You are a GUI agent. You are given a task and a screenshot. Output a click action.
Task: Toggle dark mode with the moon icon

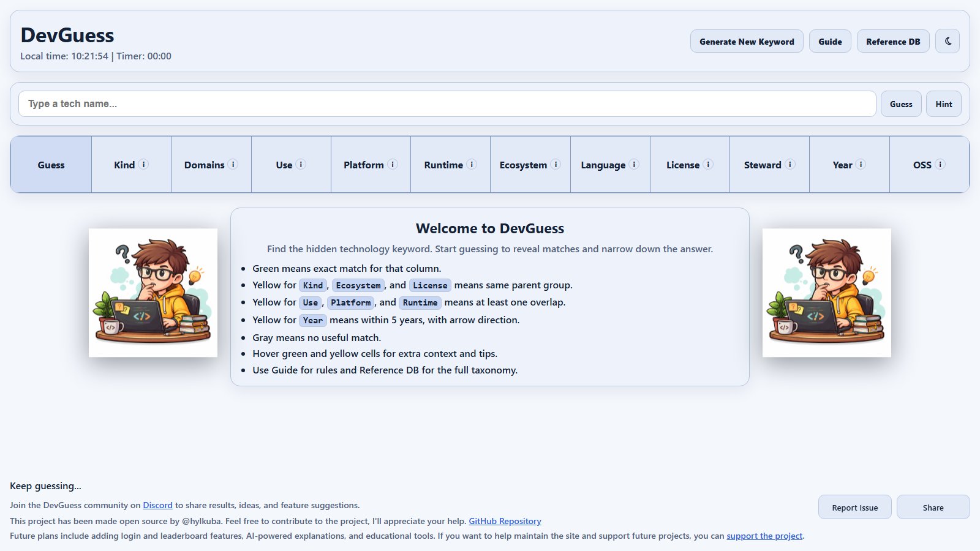tap(948, 41)
